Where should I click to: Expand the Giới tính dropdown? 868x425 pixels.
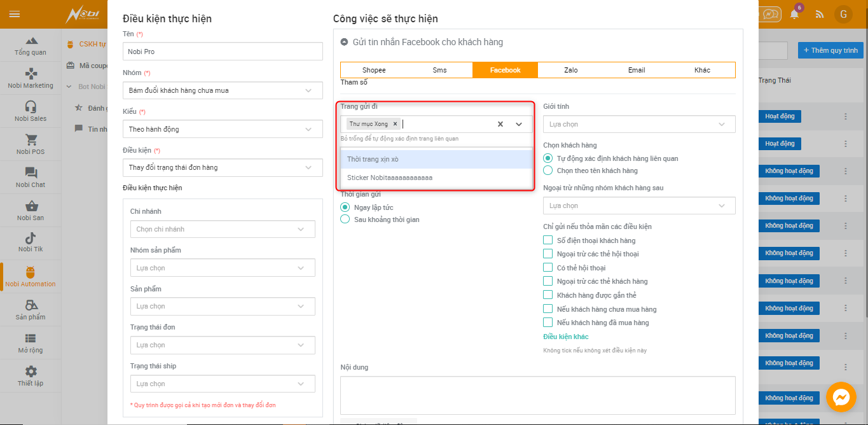pos(638,124)
